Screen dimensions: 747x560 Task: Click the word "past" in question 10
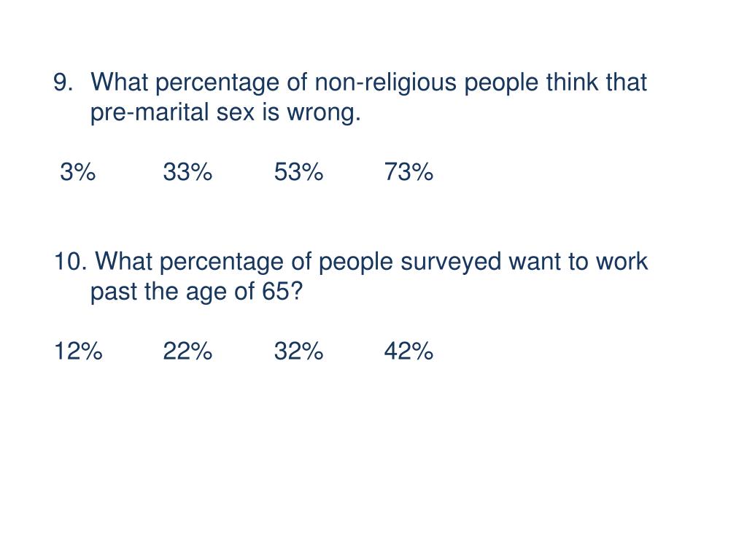[x=113, y=292]
